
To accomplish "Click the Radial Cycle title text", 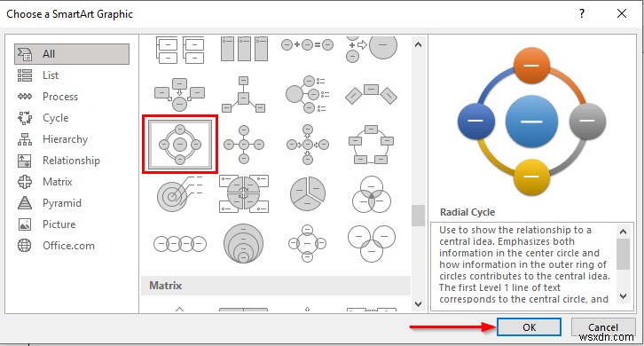I will click(467, 212).
